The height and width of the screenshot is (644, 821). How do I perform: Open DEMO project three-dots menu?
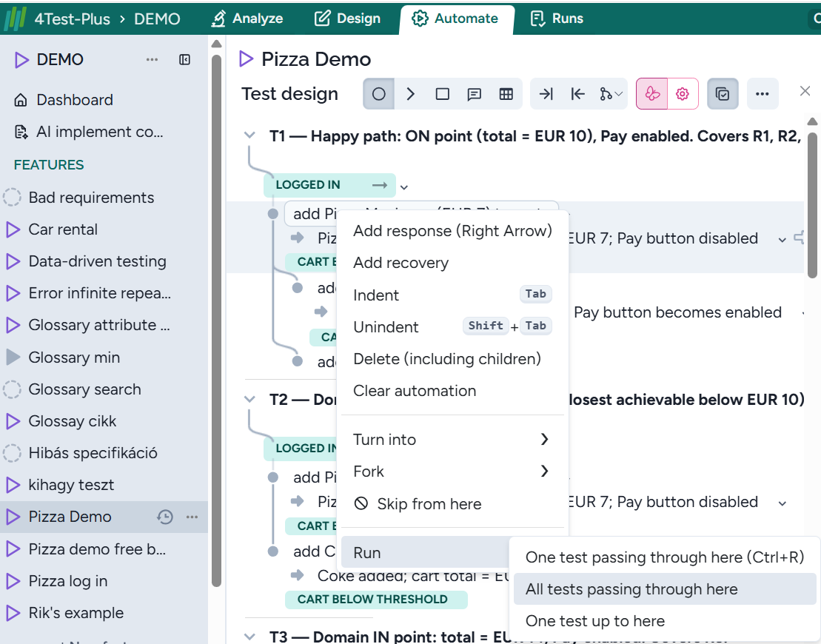pos(152,60)
